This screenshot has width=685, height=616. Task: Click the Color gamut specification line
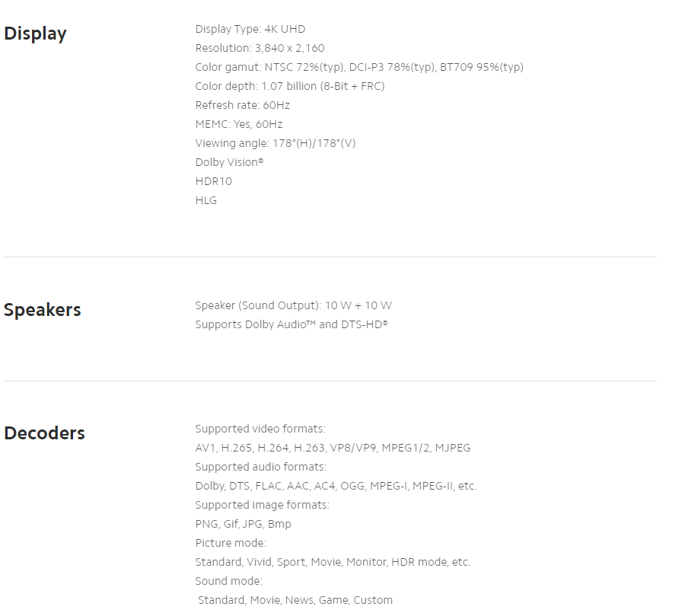pos(358,67)
